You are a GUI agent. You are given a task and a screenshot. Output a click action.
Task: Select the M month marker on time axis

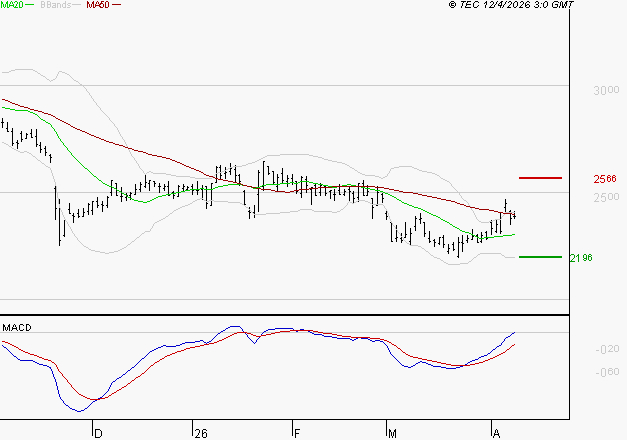393,433
